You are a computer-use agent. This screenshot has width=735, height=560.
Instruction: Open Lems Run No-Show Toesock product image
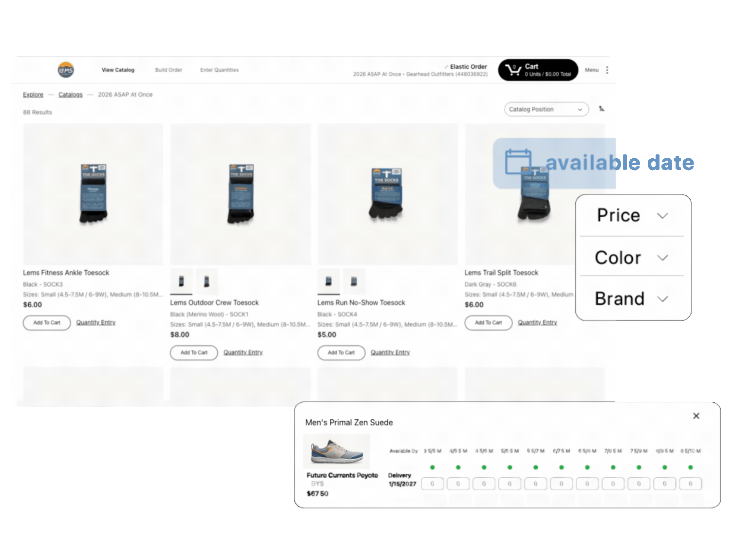click(388, 194)
